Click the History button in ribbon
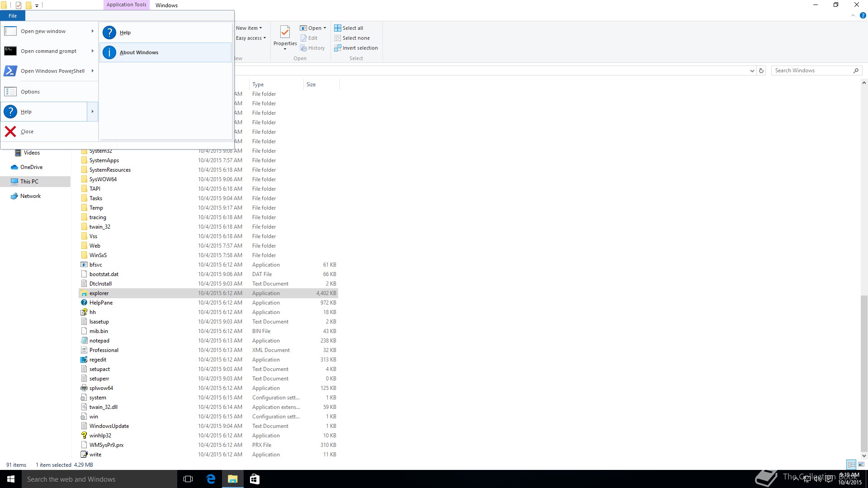 tap(312, 48)
